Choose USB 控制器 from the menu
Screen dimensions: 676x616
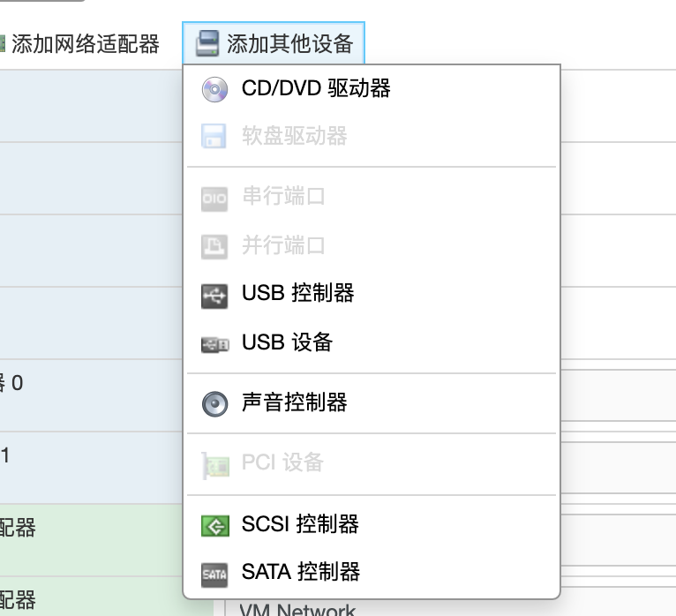[297, 294]
